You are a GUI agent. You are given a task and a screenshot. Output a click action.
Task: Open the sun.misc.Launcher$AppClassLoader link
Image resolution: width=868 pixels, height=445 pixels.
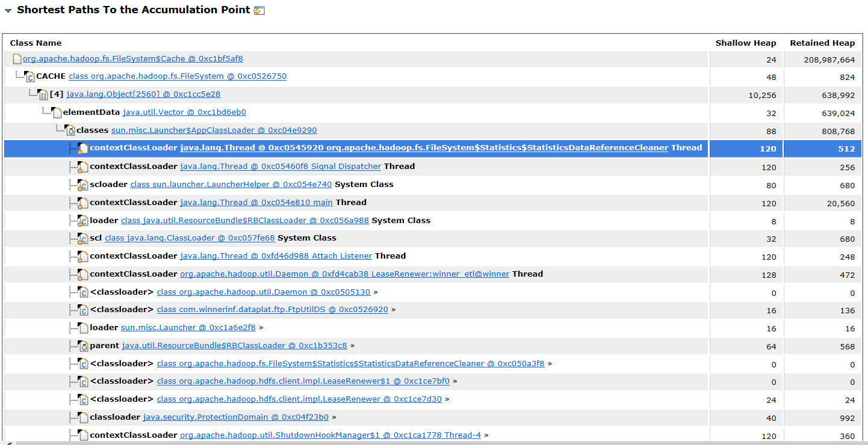click(214, 130)
